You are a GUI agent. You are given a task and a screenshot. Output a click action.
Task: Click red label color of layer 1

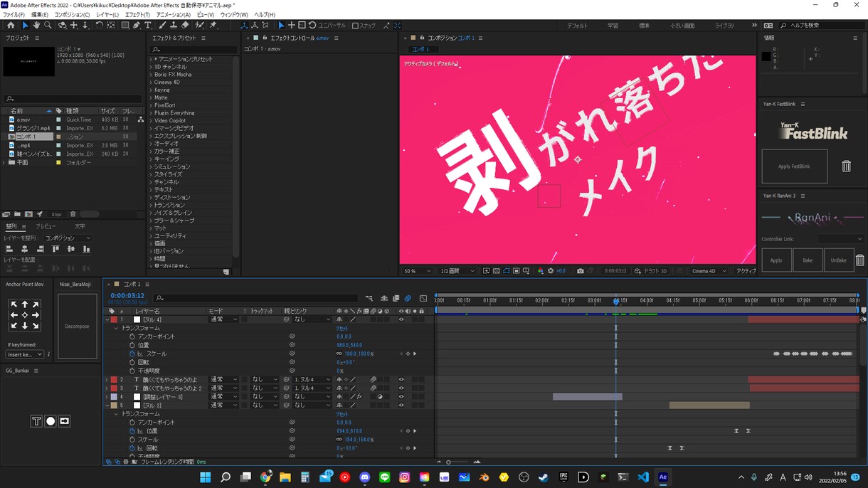(x=114, y=319)
